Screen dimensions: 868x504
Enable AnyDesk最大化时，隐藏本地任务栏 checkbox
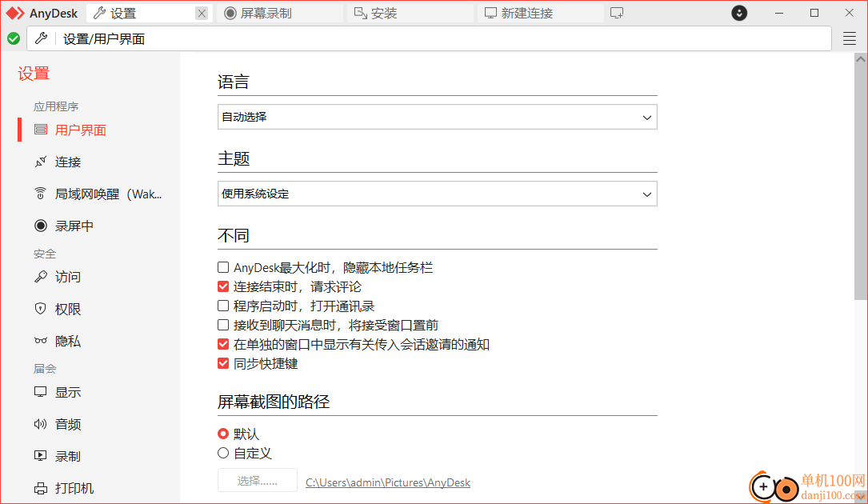pos(223,267)
